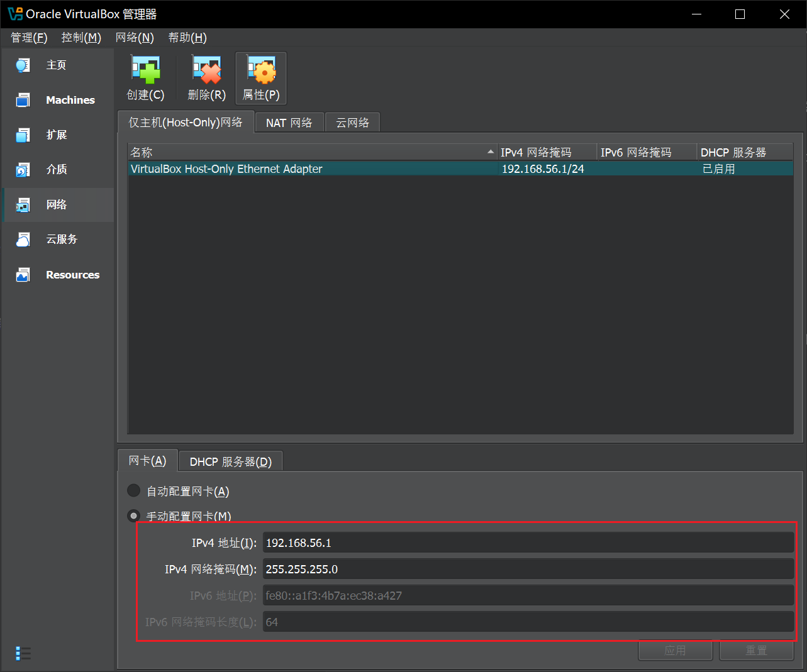Click the sidebar list toggle icon at bottom
807x672 pixels.
[x=23, y=653]
